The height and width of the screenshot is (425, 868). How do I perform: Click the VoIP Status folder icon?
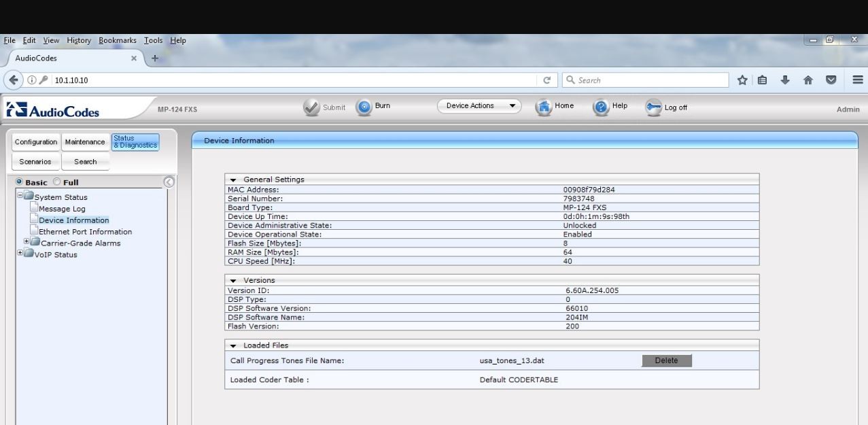tap(29, 254)
